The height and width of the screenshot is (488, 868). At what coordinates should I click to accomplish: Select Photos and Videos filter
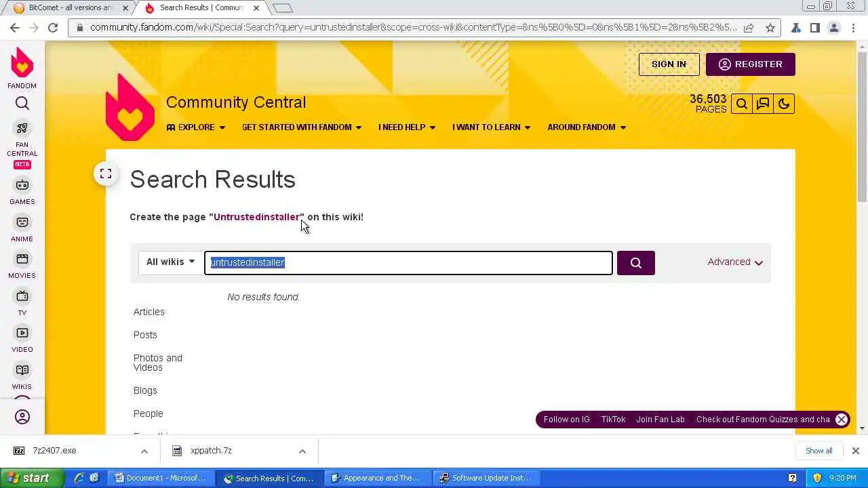pyautogui.click(x=158, y=363)
